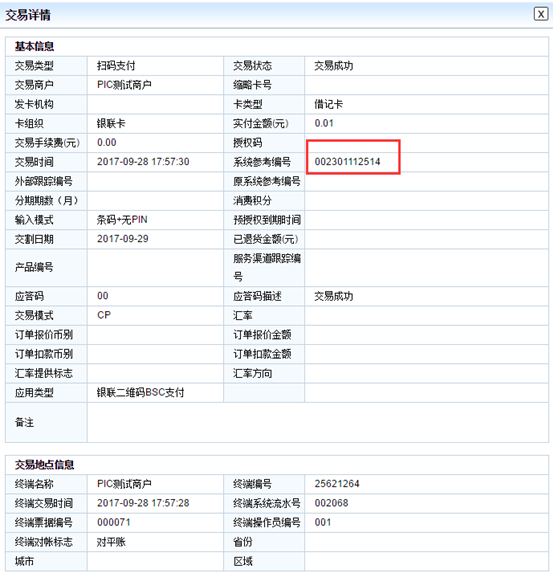
Task: Click the 基本信息 section header
Action: click(x=34, y=46)
